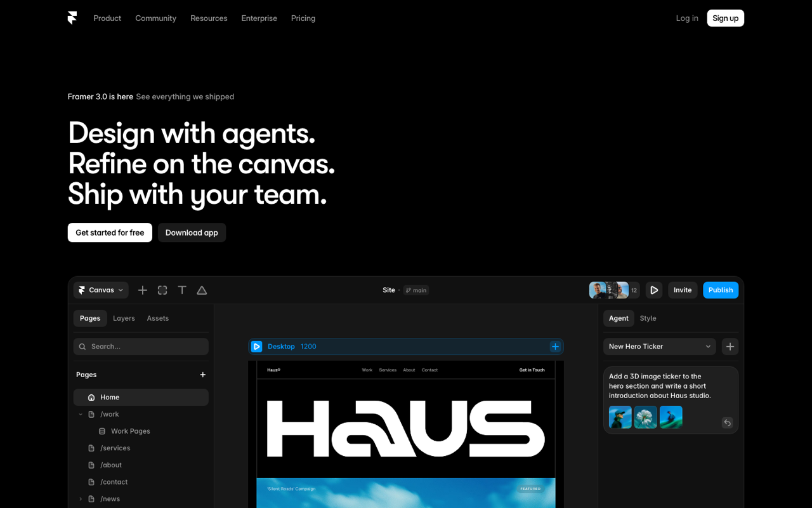The width and height of the screenshot is (812, 508).
Task: Open the Canvas dropdown menu
Action: [101, 290]
